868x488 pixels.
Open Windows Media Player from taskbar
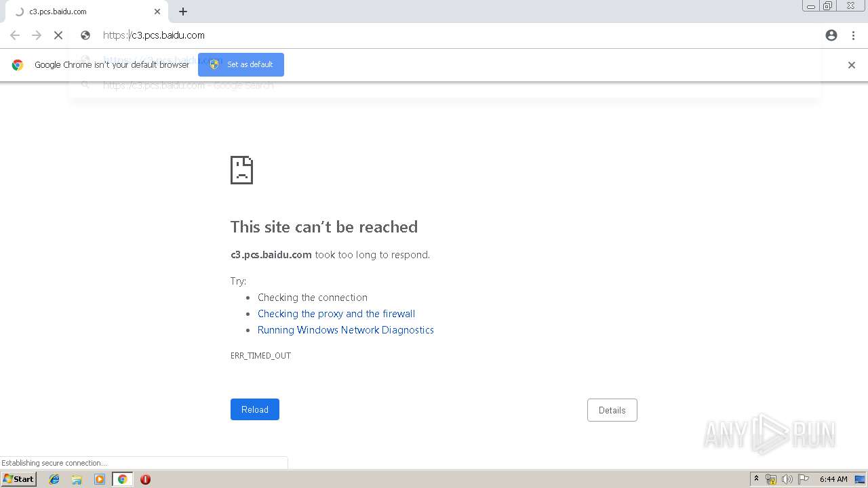[x=100, y=479]
